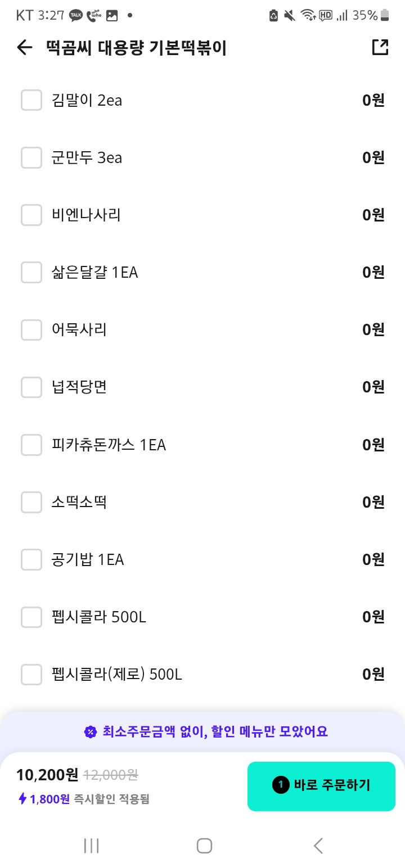Tap the back arrow icon

click(x=25, y=48)
